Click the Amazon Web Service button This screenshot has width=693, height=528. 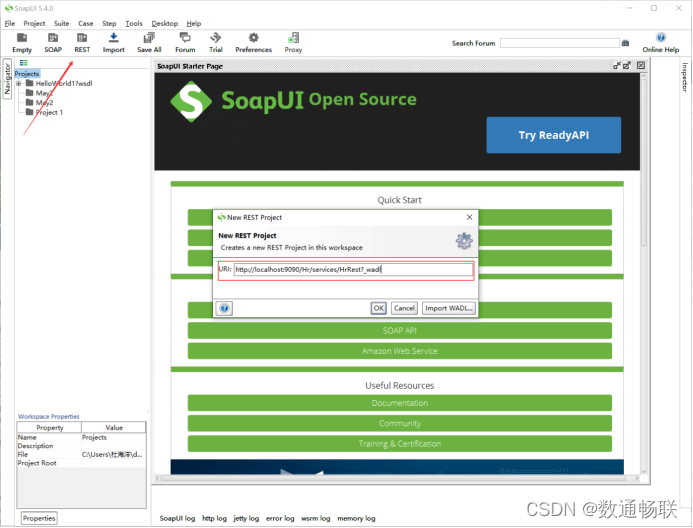point(400,351)
